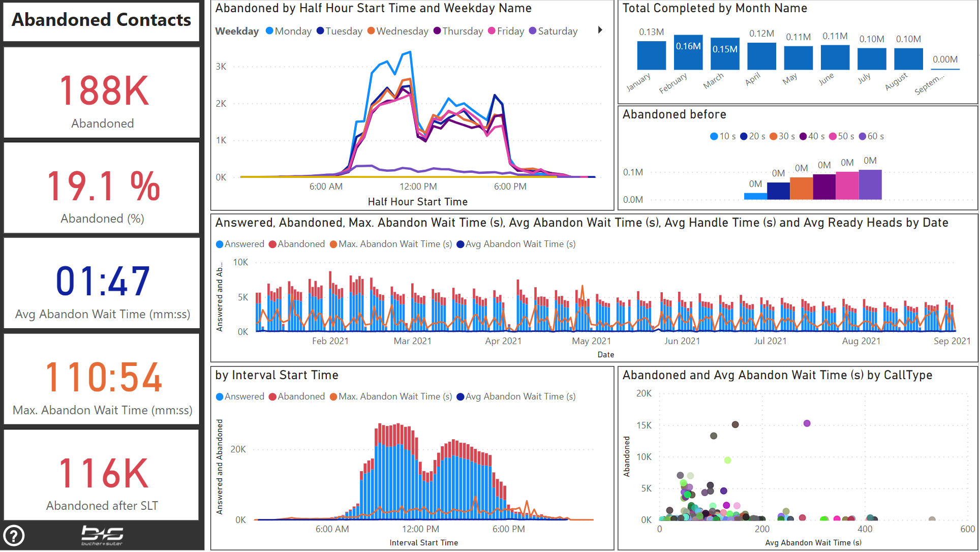
Task: Select Max. Abandon Wait Time legend in Date chart
Action: coord(391,244)
